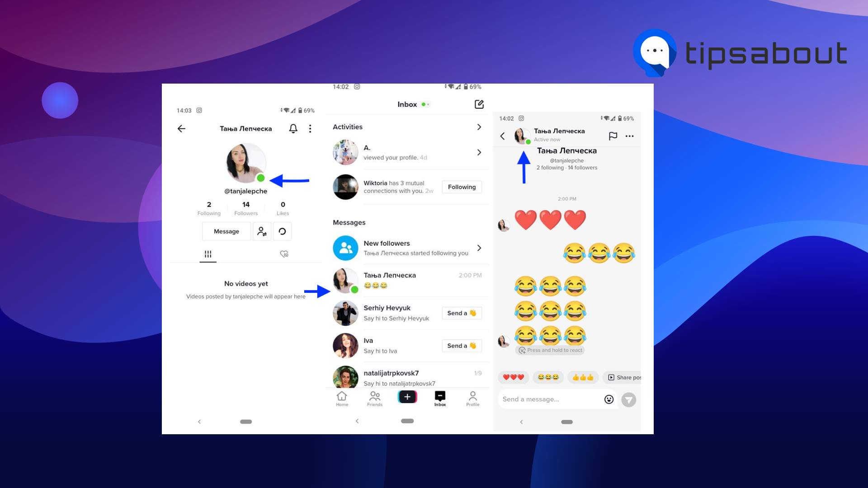
Task: Click the notification bell icon on profile
Action: point(293,129)
